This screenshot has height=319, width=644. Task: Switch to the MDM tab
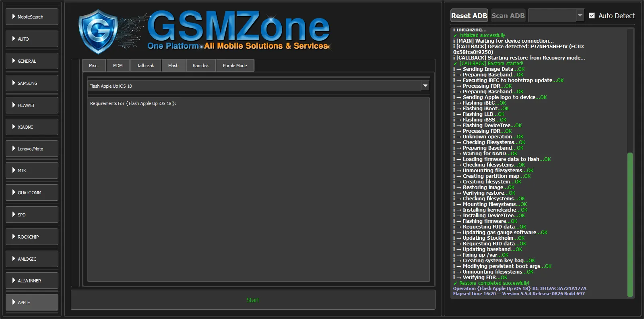(118, 66)
